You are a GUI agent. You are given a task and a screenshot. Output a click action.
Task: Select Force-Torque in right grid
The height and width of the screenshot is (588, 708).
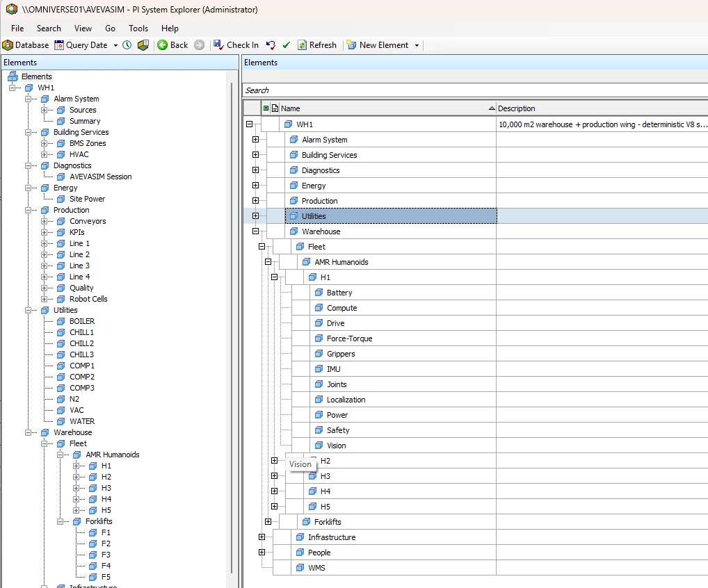(350, 338)
